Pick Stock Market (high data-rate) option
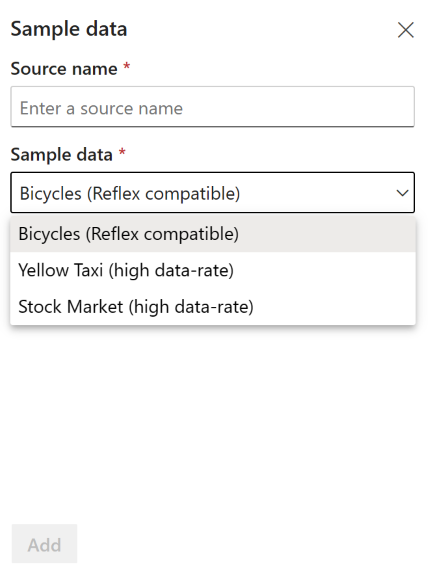 [213, 307]
